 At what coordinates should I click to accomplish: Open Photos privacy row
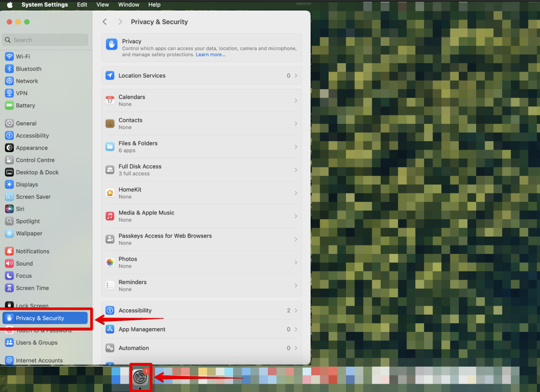(x=201, y=262)
